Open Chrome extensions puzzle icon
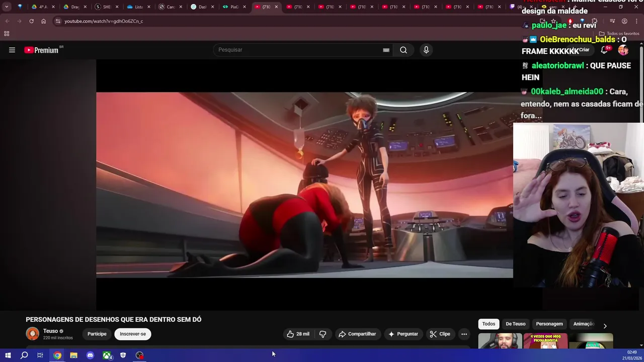Viewport: 644px width, 362px height. (594, 21)
